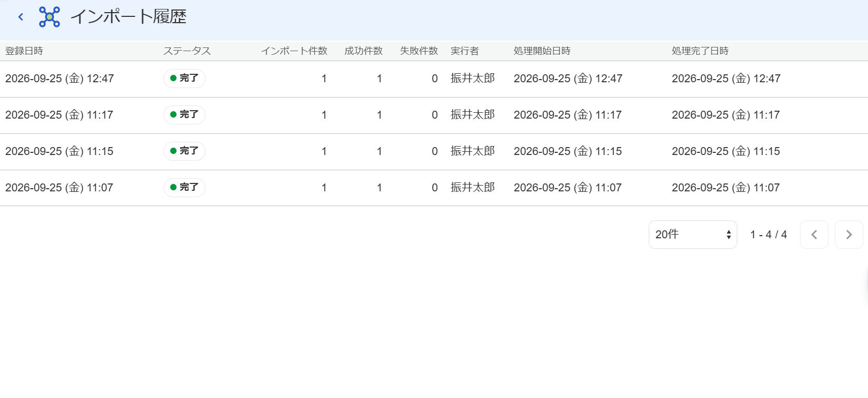
Task: Click 振井太郎 in the 12:47 row
Action: (473, 79)
